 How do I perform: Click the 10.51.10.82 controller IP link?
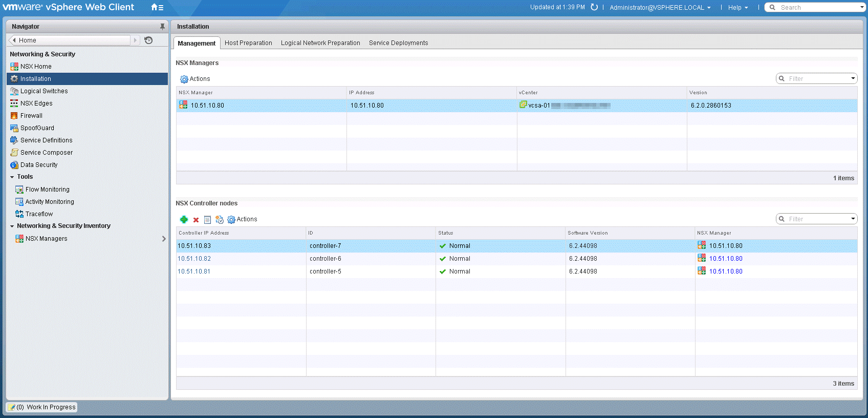click(x=194, y=259)
